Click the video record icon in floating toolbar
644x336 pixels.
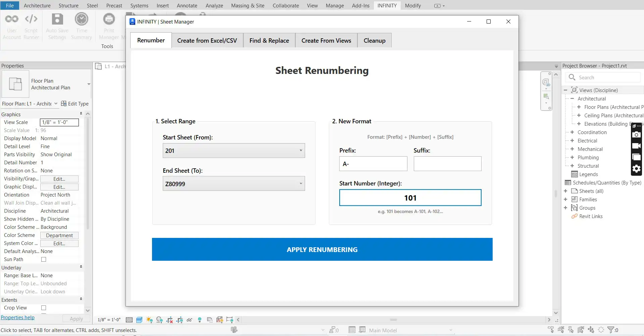pyautogui.click(x=636, y=146)
